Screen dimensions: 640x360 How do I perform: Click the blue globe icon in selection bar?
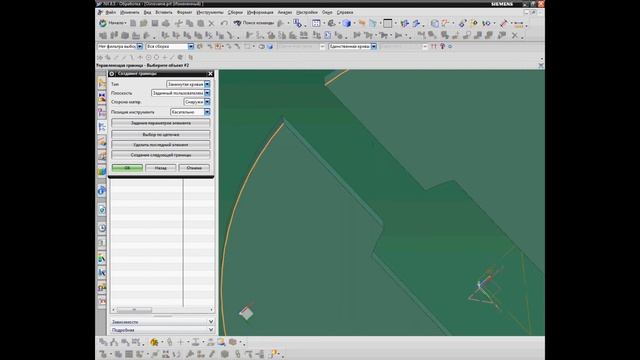pyautogui.click(x=270, y=47)
